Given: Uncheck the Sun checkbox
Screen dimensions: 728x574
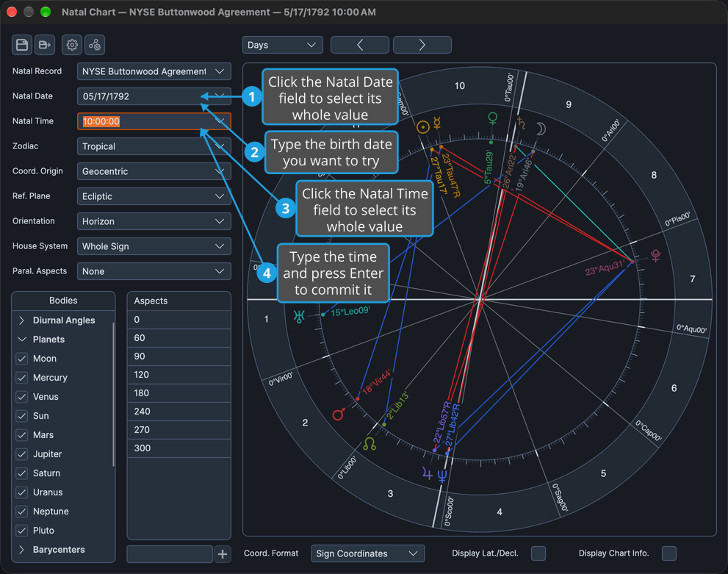Looking at the screenshot, I should point(22,416).
